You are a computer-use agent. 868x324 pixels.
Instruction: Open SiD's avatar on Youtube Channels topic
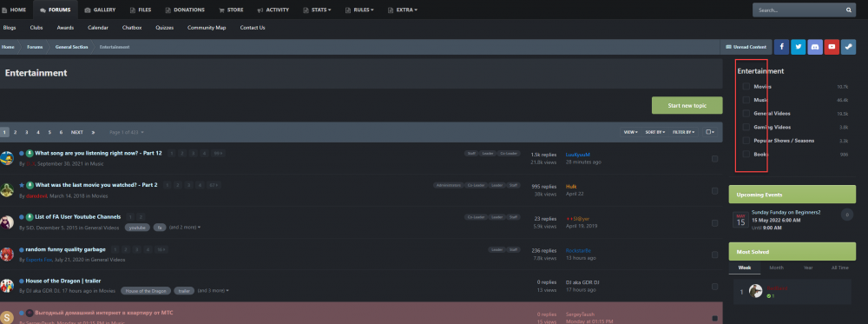(7, 222)
